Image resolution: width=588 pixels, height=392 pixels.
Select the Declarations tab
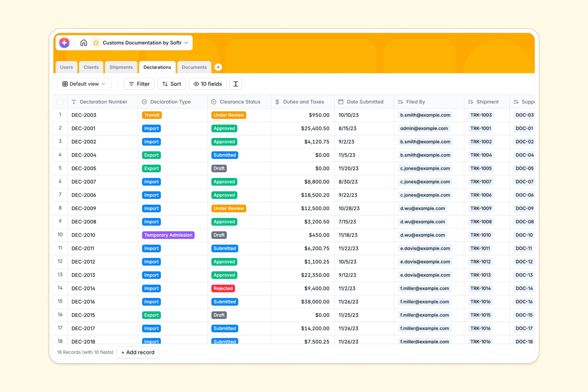(x=157, y=67)
